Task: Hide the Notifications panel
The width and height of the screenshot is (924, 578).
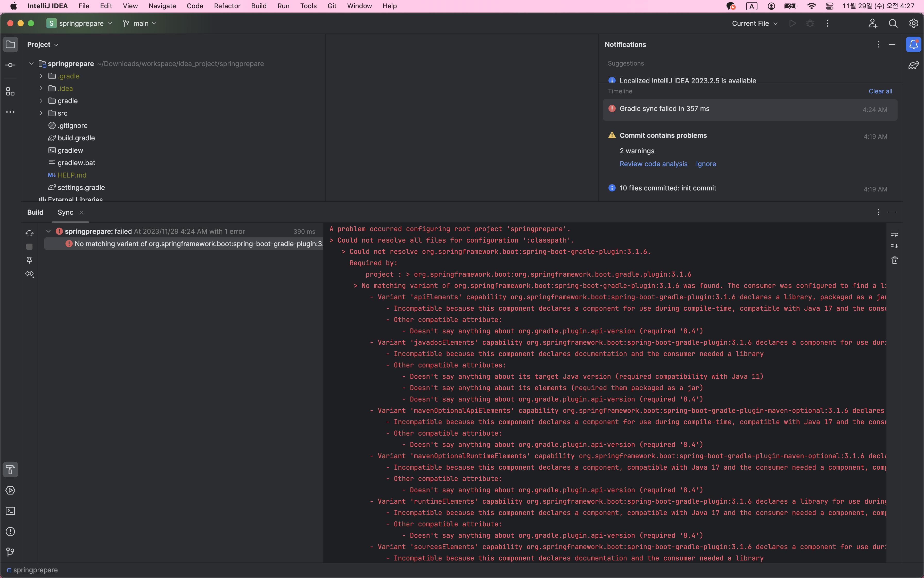Action: point(892,44)
